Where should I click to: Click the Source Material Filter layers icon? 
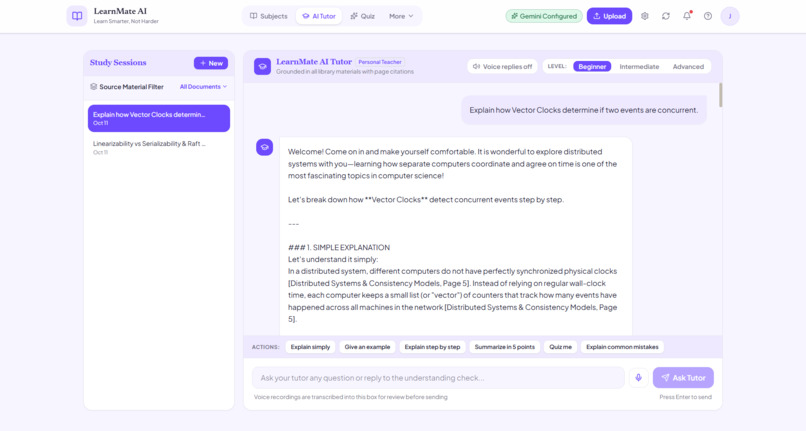pyautogui.click(x=94, y=86)
